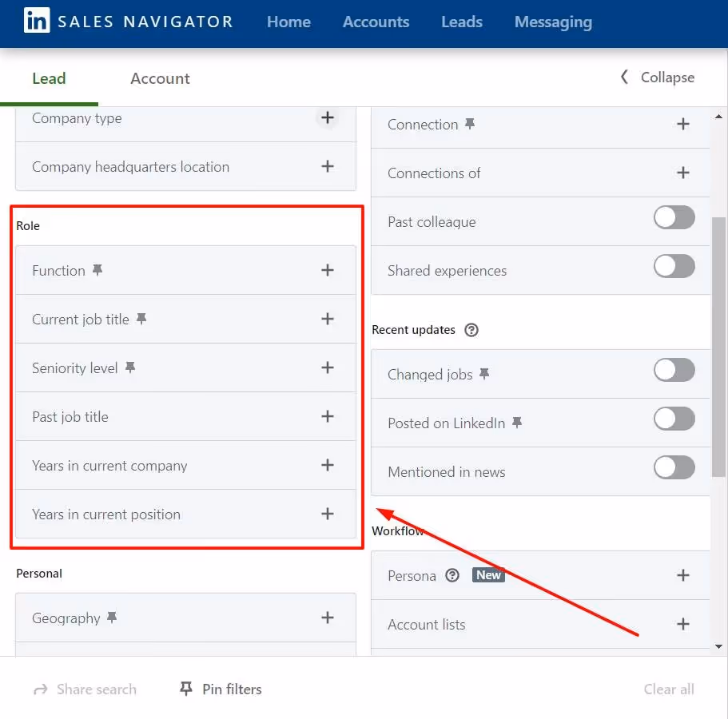Turn on Mentioned in news
Viewport: 728px width, 719px height.
(674, 467)
